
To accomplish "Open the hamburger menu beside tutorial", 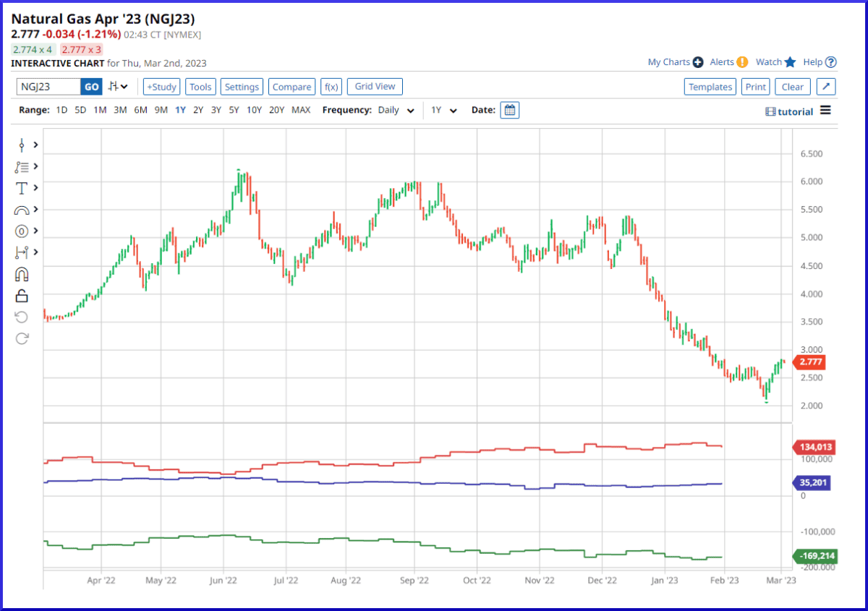I will pyautogui.click(x=825, y=111).
